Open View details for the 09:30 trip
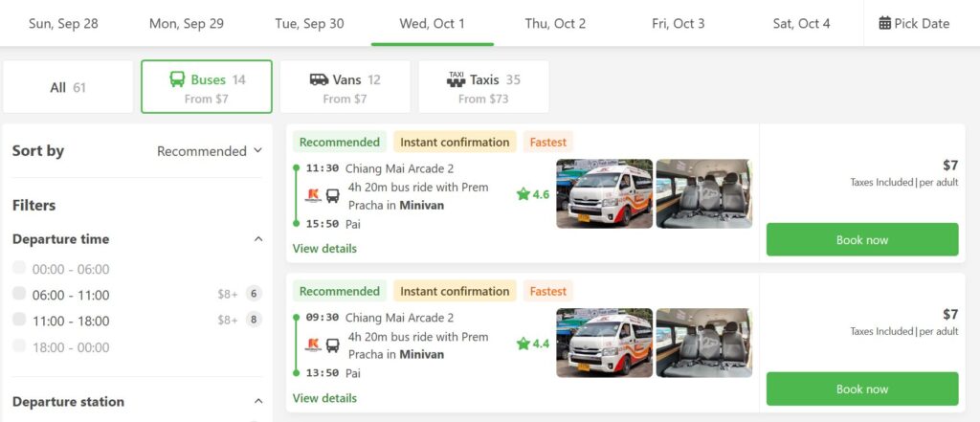The height and width of the screenshot is (422, 980). (324, 398)
